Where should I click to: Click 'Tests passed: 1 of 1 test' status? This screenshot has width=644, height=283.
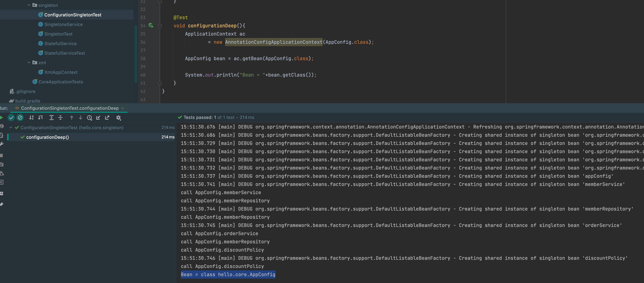click(216, 117)
